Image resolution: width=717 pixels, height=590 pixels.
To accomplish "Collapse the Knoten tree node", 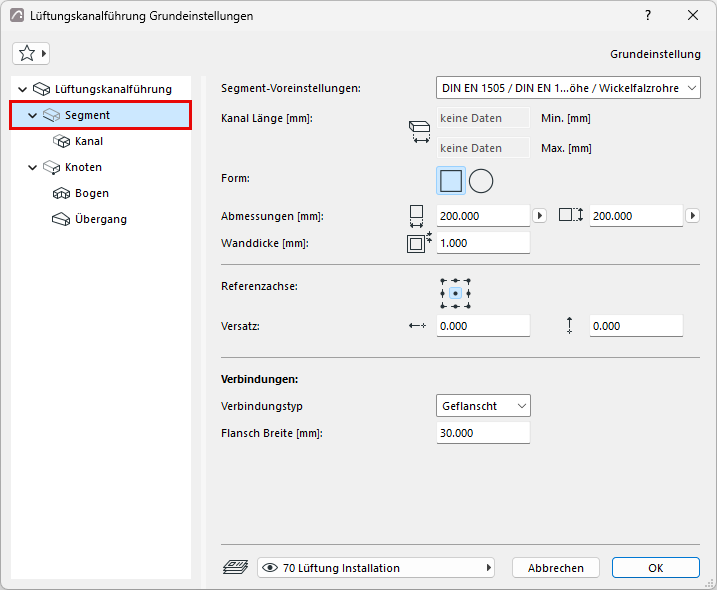I will pyautogui.click(x=32, y=167).
